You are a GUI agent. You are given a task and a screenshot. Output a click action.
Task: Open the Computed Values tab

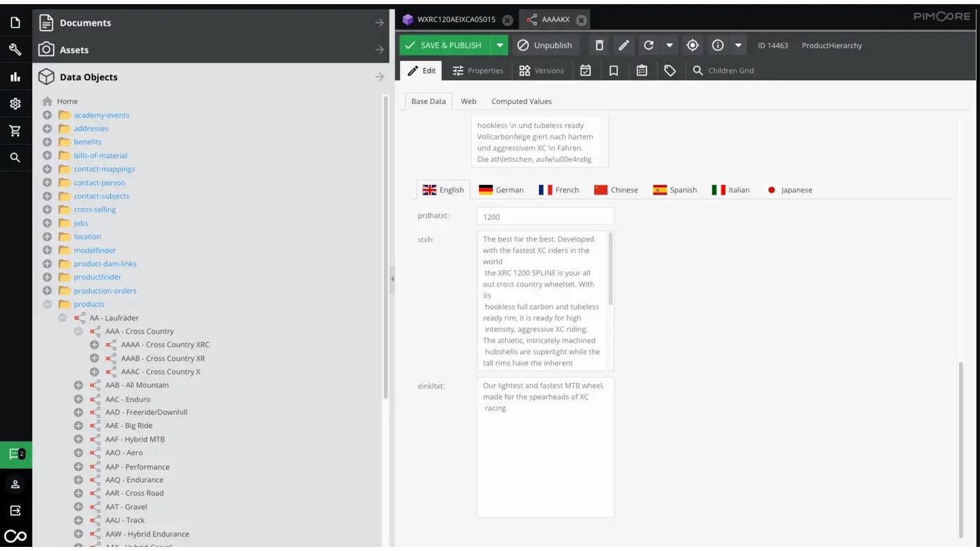pos(521,101)
